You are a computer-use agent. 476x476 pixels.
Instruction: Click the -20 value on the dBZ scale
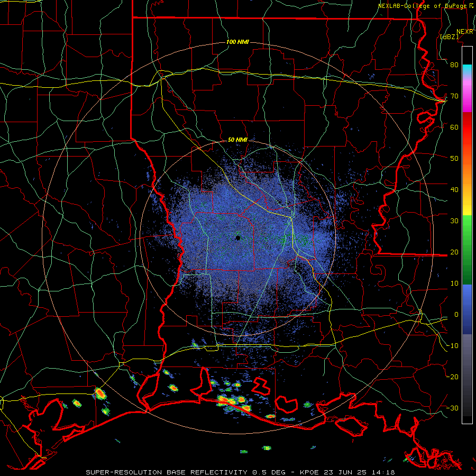point(452,377)
